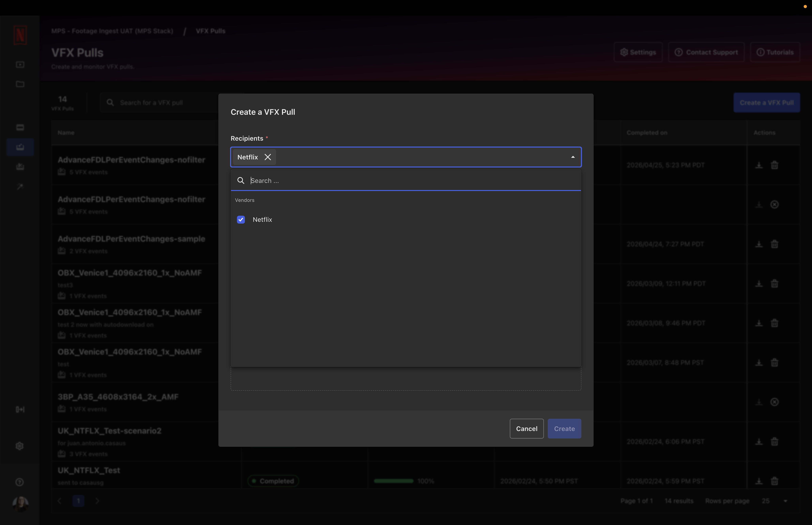Open the folder icon in sidebar
This screenshot has width=812, height=525.
coord(20,84)
